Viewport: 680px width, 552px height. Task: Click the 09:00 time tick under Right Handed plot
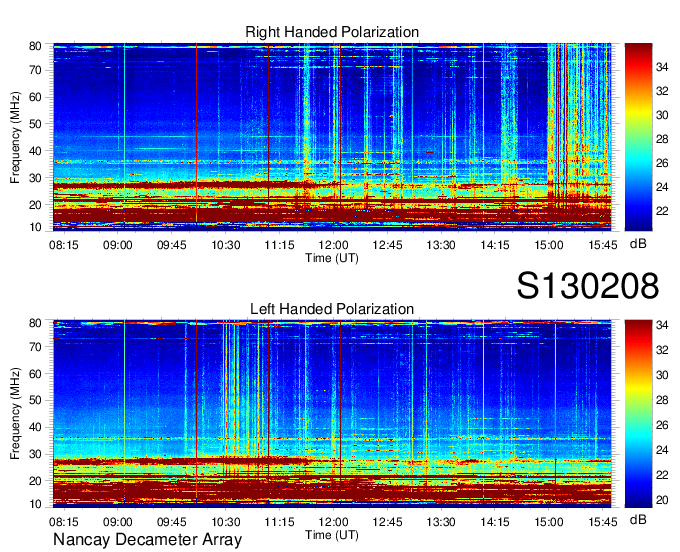point(118,245)
